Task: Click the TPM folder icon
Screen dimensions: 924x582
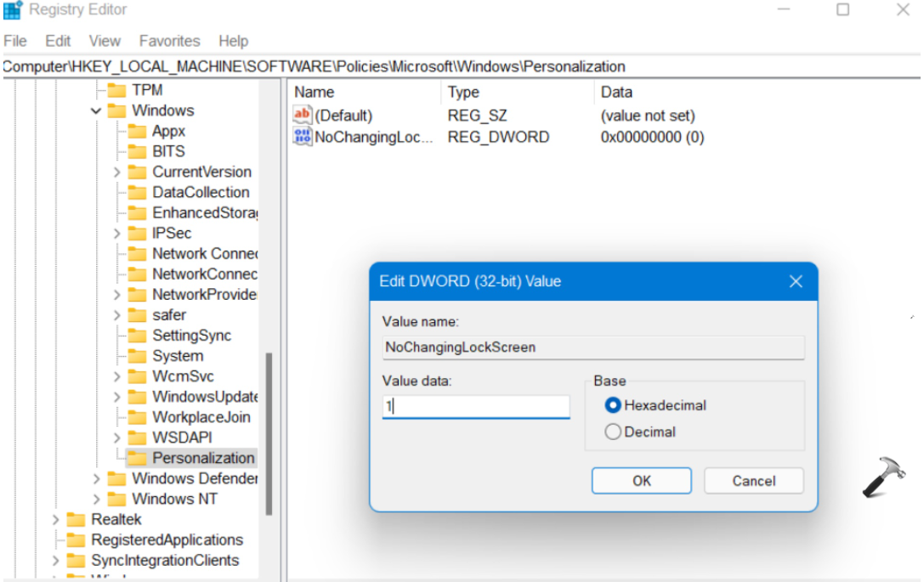Action: point(116,90)
